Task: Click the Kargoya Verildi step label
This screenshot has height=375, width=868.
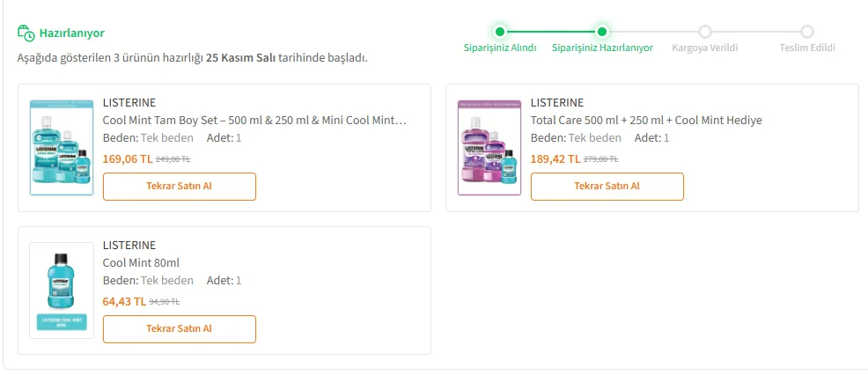Action: [705, 48]
